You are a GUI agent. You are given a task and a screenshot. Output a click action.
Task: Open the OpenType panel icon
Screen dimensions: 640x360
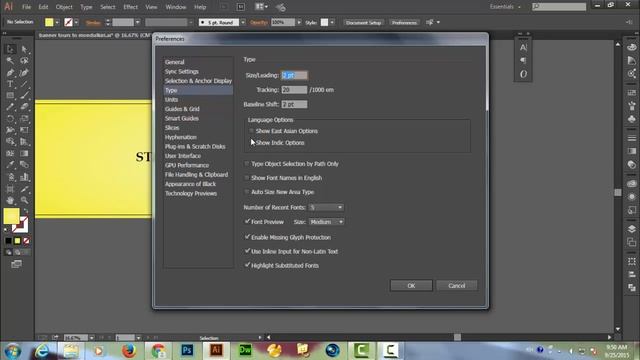click(x=523, y=74)
